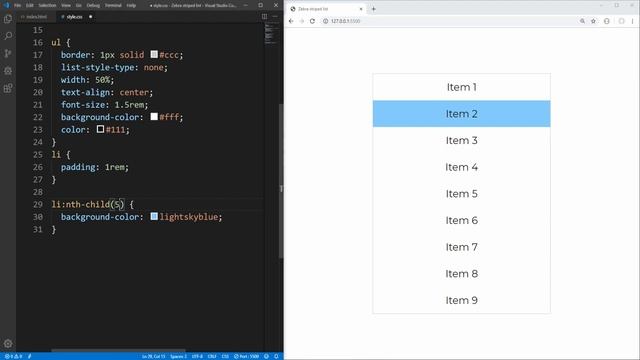Click the code minimap
Screen dimensions: 640x360
(271, 33)
